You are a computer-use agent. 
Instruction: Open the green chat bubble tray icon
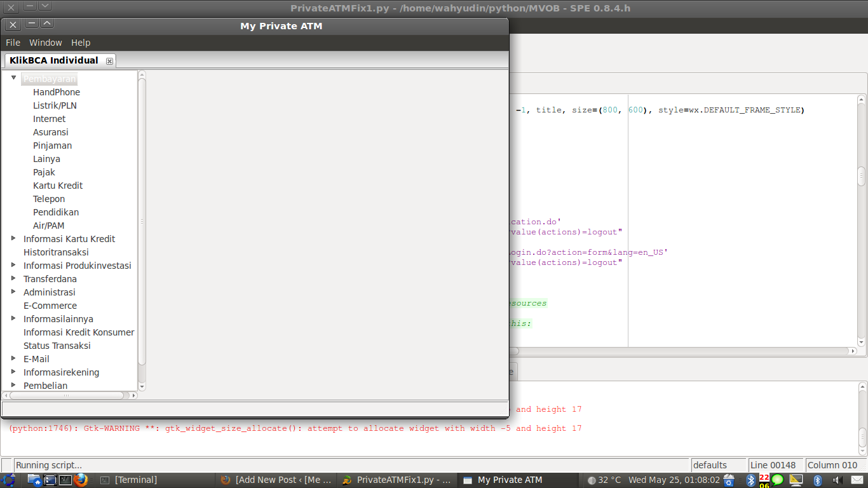click(777, 480)
